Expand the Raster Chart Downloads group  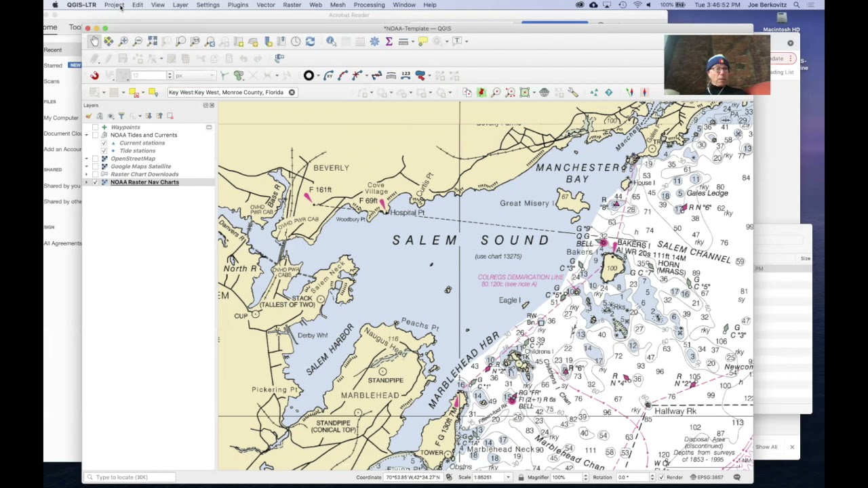tap(86, 174)
